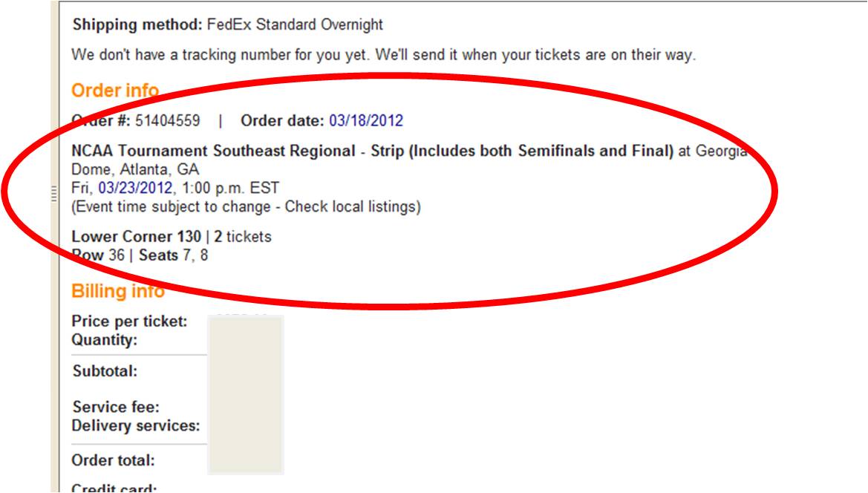The image size is (868, 493).
Task: Click the Shipping method label
Action: (137, 25)
